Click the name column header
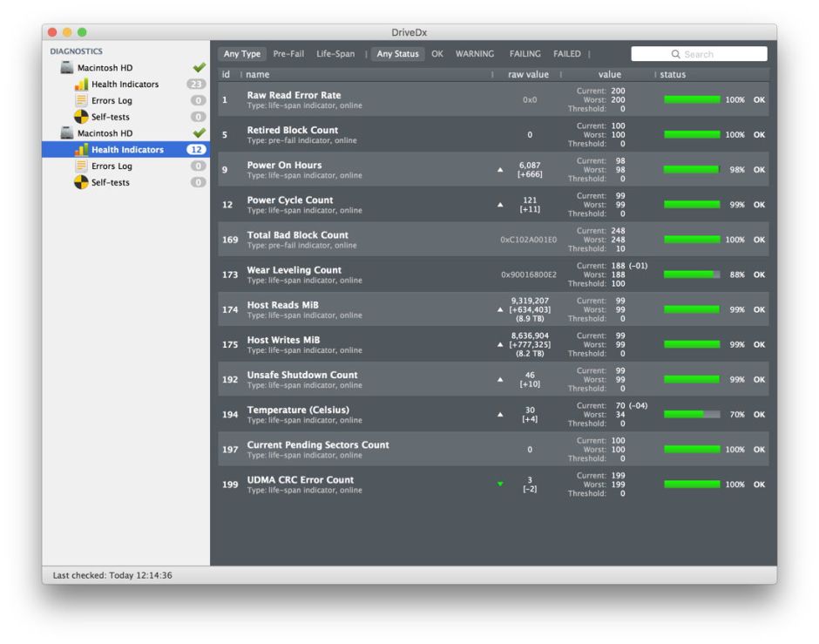The image size is (819, 644). (x=258, y=75)
